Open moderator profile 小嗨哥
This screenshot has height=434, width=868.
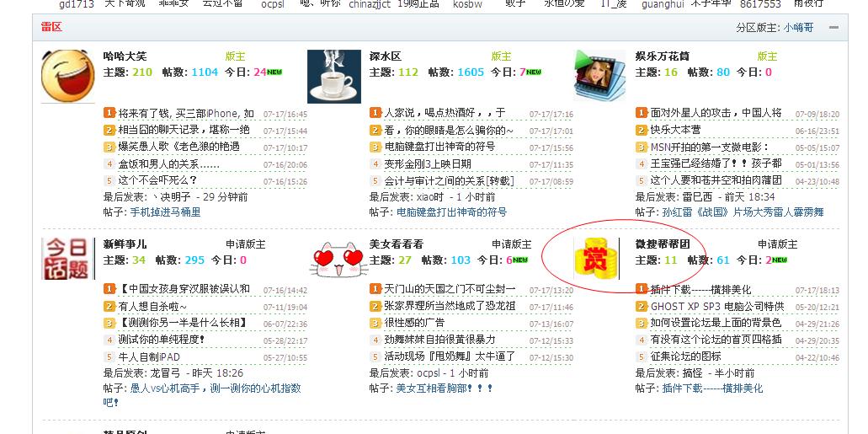click(798, 28)
